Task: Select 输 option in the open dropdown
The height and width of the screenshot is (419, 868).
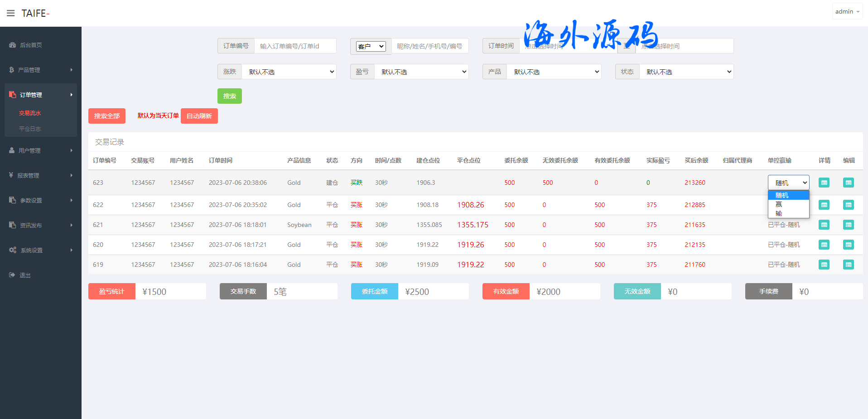Action: click(x=779, y=213)
